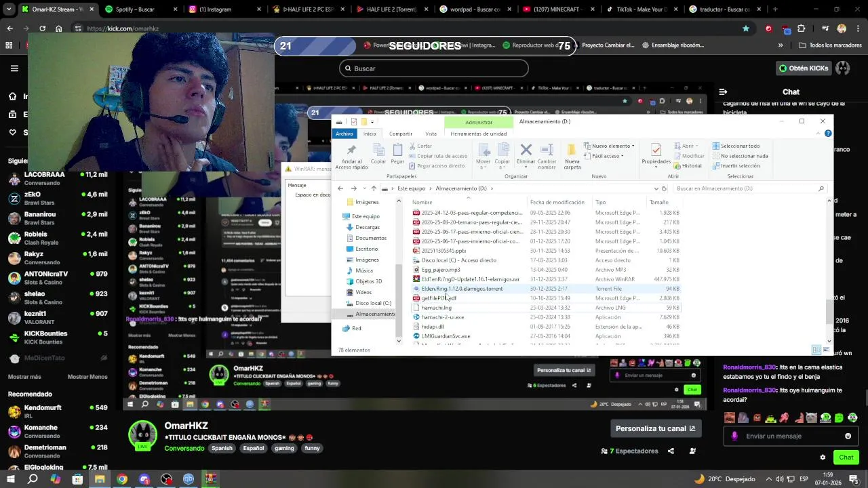Open the Windows taskbar search icon
Image resolution: width=868 pixels, height=488 pixels.
33,479
